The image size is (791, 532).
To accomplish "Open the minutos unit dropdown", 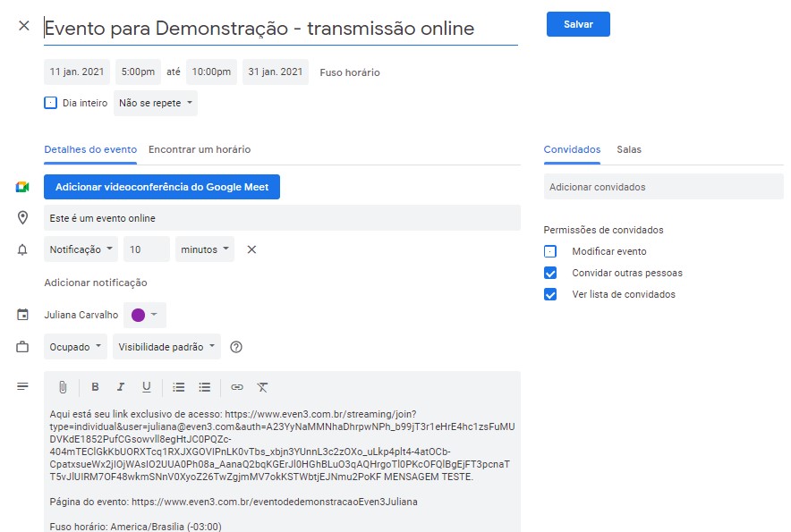I will pos(205,249).
